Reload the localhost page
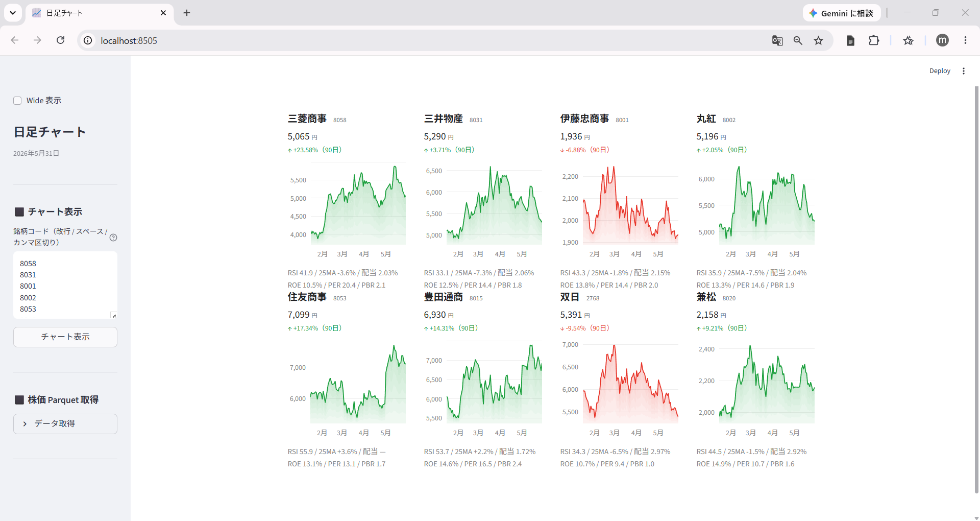Image resolution: width=980 pixels, height=521 pixels. pos(60,40)
